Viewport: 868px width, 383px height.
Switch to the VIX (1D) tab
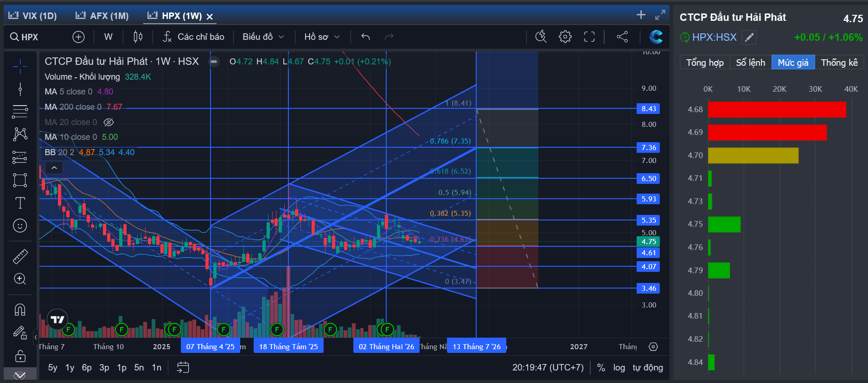point(33,16)
